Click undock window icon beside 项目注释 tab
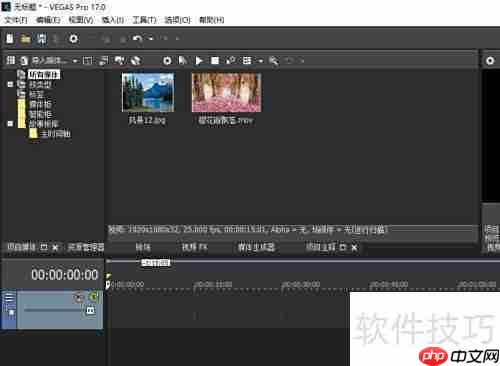Viewport: 500px width, 366px height. 343,247
